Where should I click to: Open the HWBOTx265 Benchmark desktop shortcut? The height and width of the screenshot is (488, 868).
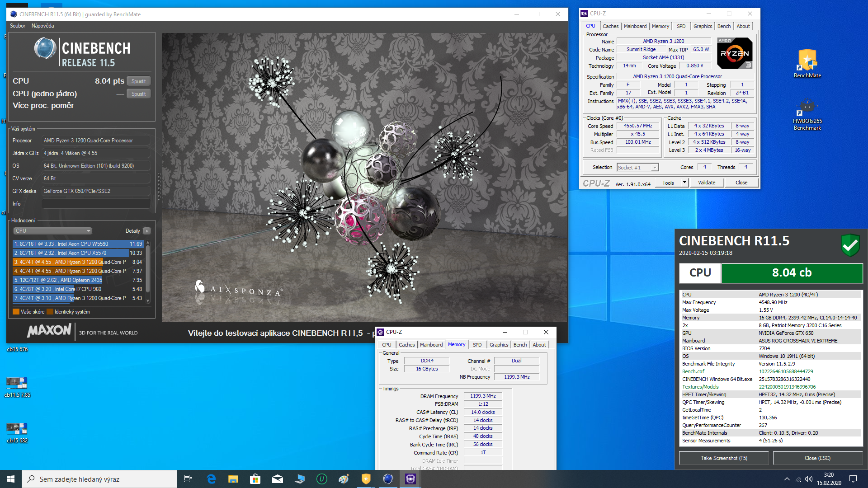807,114
